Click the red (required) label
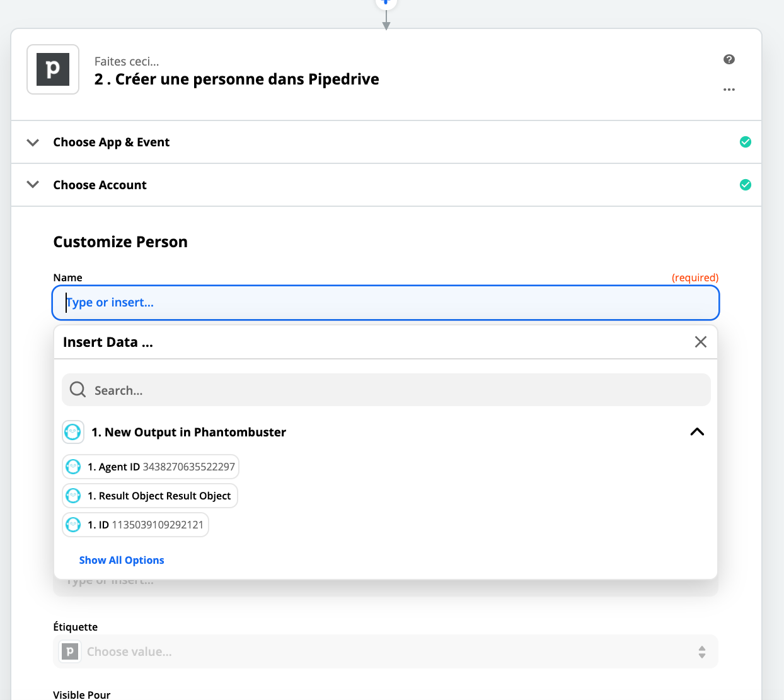 tap(695, 277)
